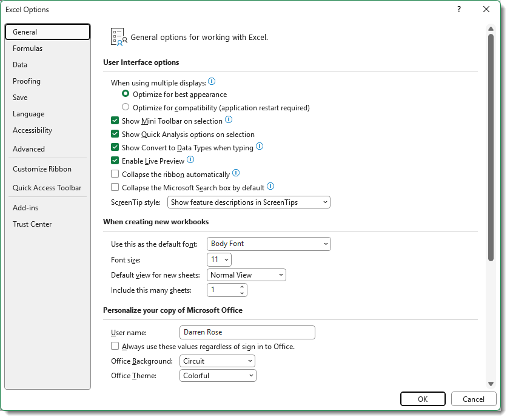Open Help via the question mark icon
The image size is (510, 420).
click(458, 10)
